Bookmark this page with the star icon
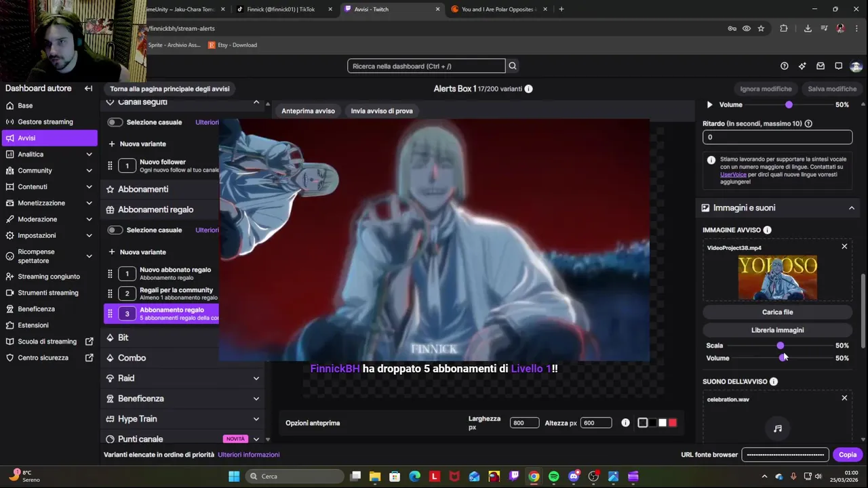Image resolution: width=868 pixels, height=488 pixels. (x=761, y=28)
